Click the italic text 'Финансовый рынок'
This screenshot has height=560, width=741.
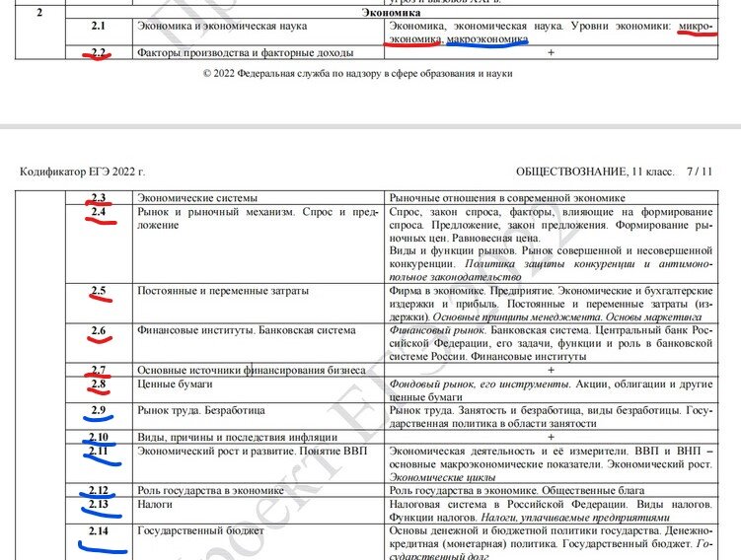[437, 330]
